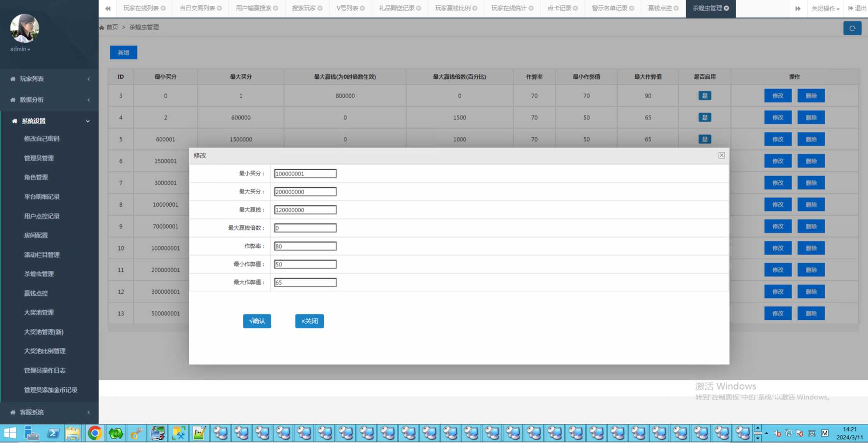Open 大奖池管理 in the sidebar
The height and width of the screenshot is (443, 868).
(39, 312)
